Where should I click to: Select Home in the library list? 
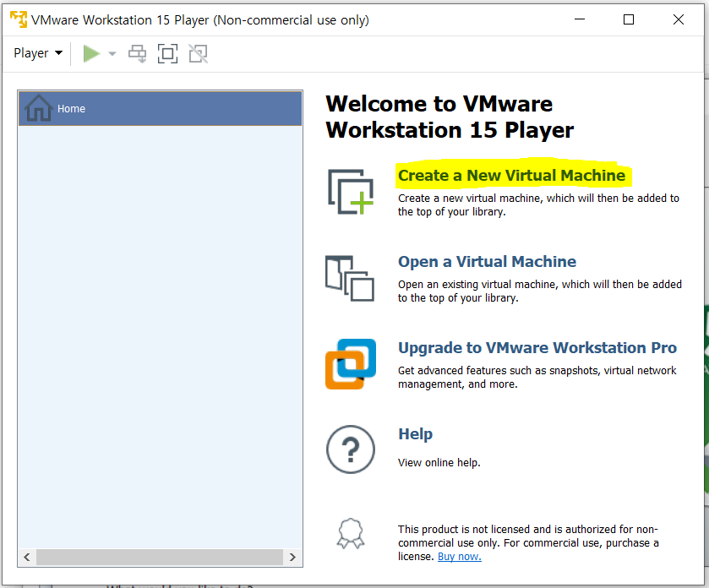[x=160, y=108]
